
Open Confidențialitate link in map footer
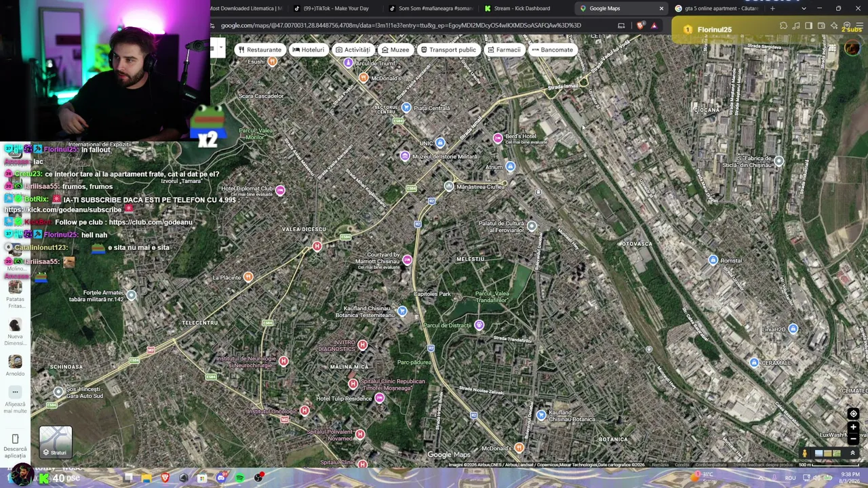[x=711, y=465]
